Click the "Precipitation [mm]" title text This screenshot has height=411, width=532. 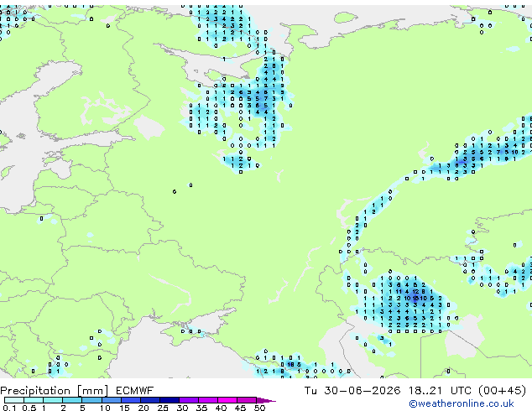(x=55, y=391)
